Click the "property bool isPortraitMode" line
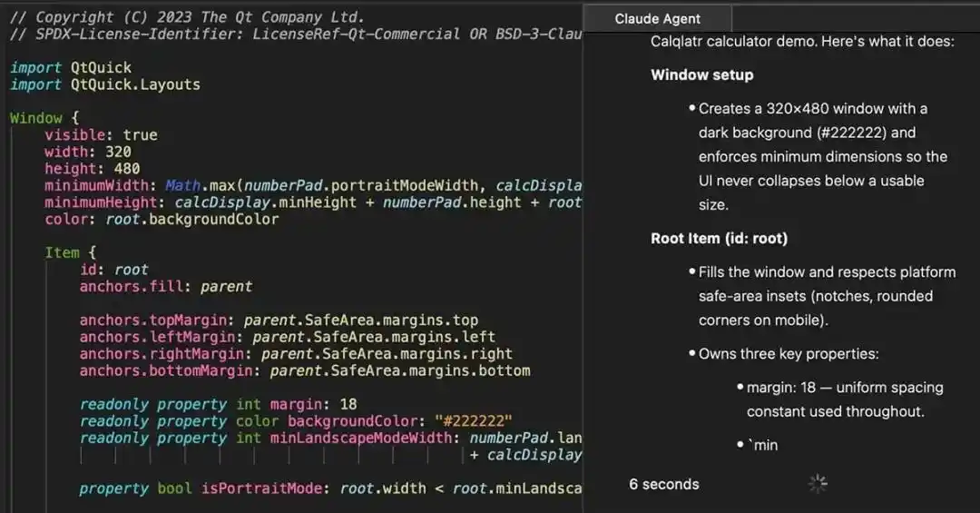This screenshot has width=980, height=513. [330, 489]
